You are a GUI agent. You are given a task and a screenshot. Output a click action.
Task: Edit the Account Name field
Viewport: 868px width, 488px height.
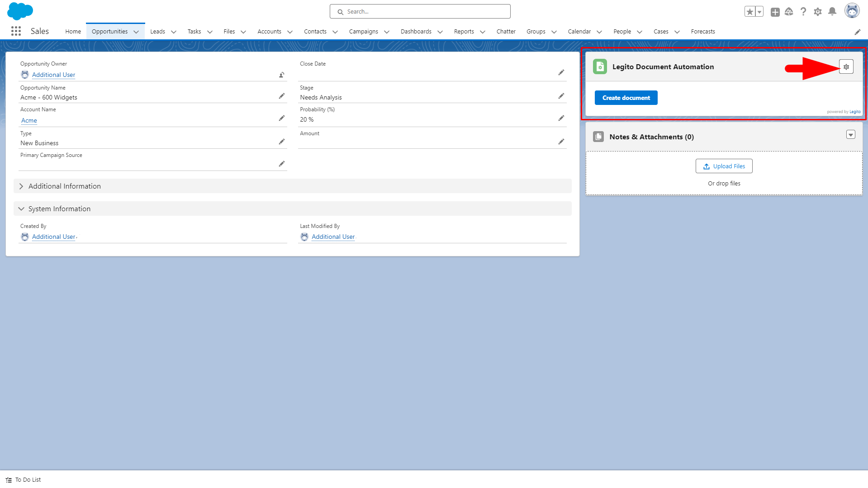click(x=282, y=118)
